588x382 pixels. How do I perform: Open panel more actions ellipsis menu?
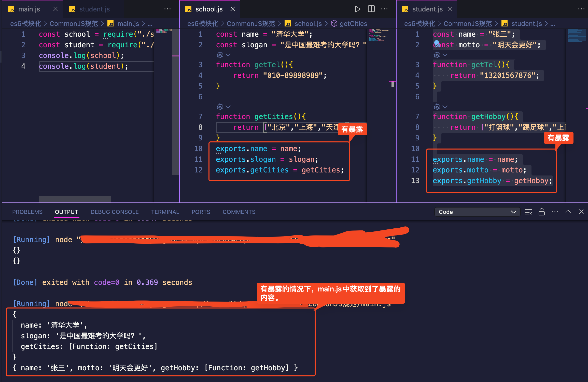[555, 212]
